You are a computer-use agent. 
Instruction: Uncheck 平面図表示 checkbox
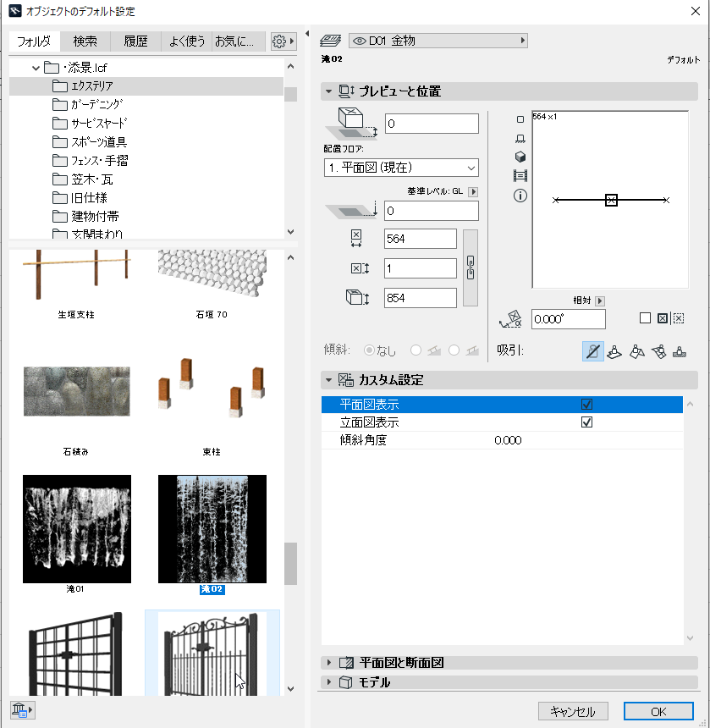tap(586, 405)
